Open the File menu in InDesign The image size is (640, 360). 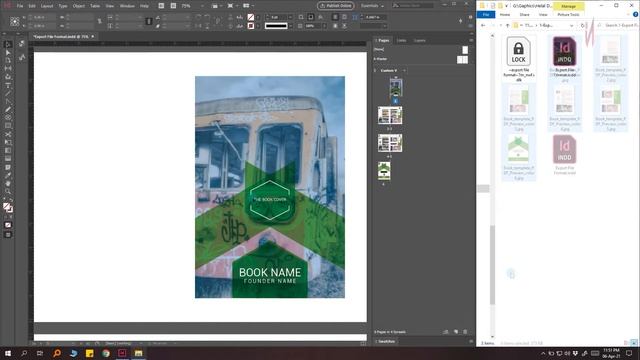coord(20,6)
